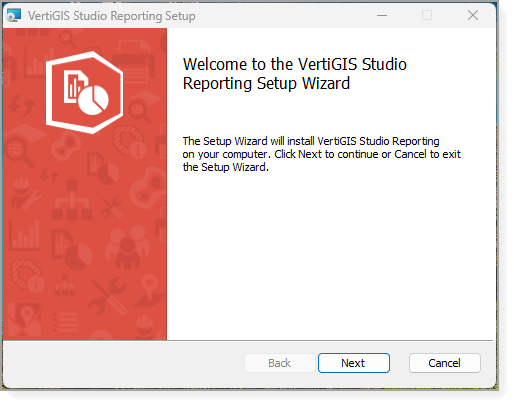Screen dimensions: 514x406
Task: Click the VertiGIS Studio Reporting hexagon logo
Action: (x=84, y=92)
